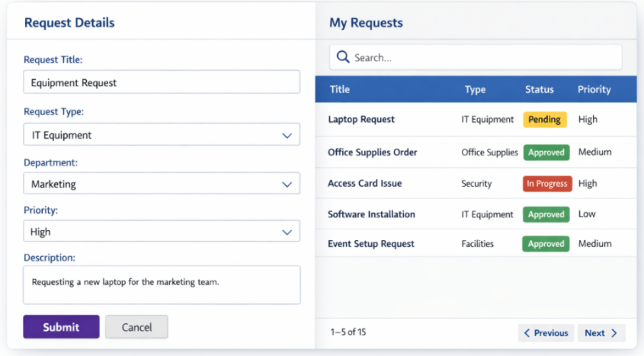644x356 pixels.
Task: Sort by the Status column header
Action: (540, 89)
